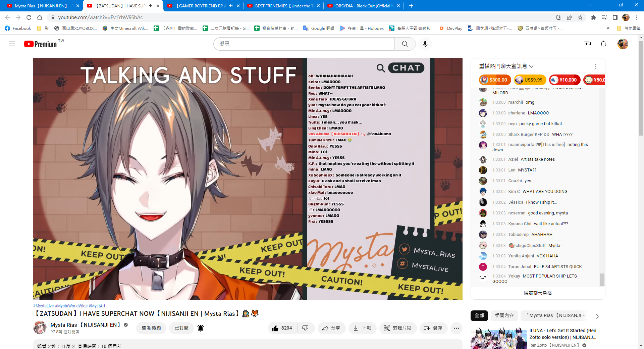Mute the ZATSUDAN tab audio
Viewport: 644px width, 349px height.
click(151, 6)
